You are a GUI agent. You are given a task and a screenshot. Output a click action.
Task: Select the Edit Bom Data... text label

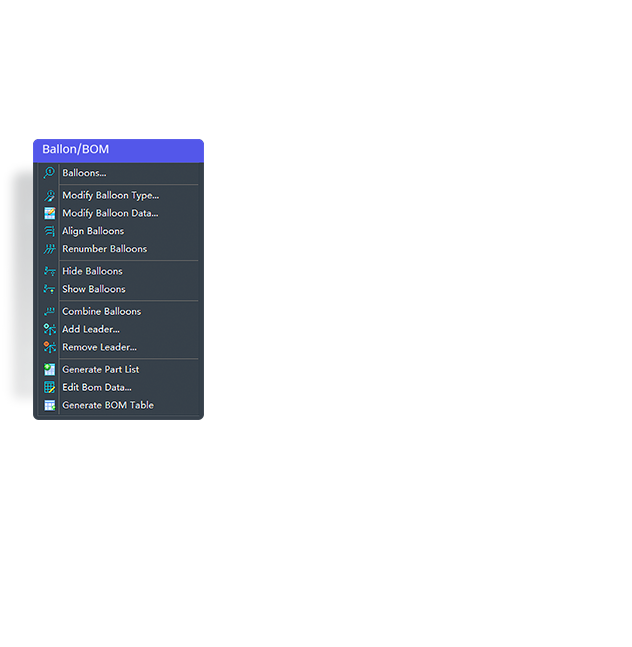[x=96, y=387]
